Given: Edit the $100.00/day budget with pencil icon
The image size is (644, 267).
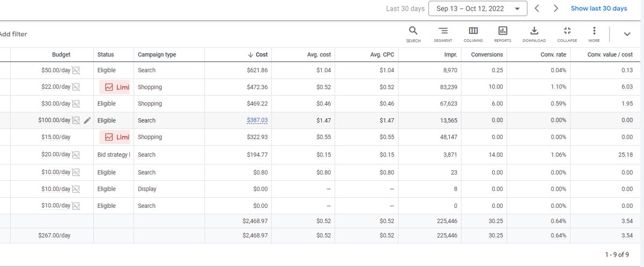Looking at the screenshot, I should (87, 120).
